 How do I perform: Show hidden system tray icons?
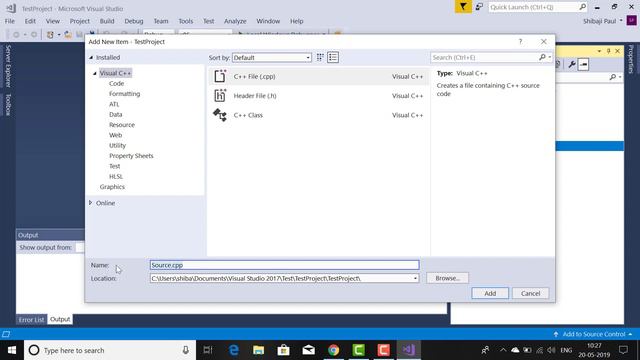pos(503,350)
